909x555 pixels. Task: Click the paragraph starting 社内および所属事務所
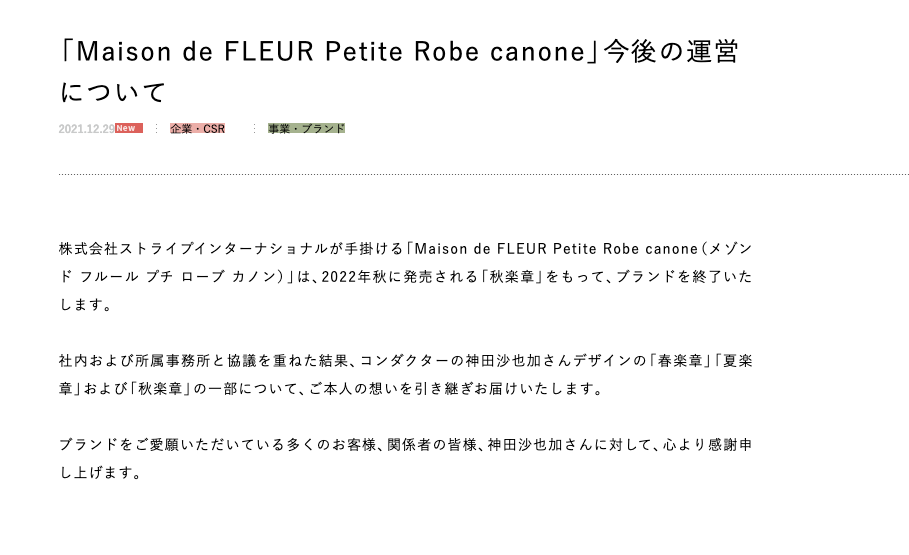(405, 375)
